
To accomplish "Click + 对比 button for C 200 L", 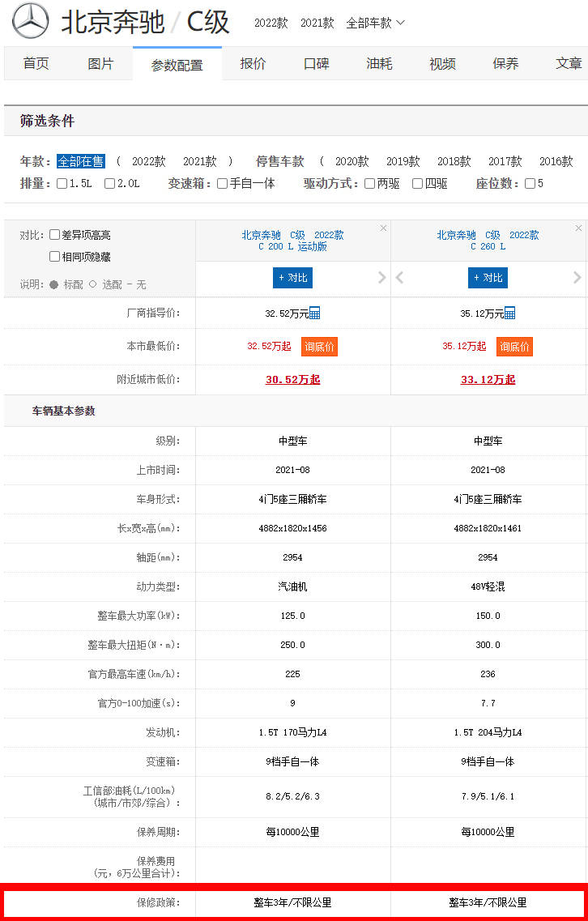I will pos(292,278).
